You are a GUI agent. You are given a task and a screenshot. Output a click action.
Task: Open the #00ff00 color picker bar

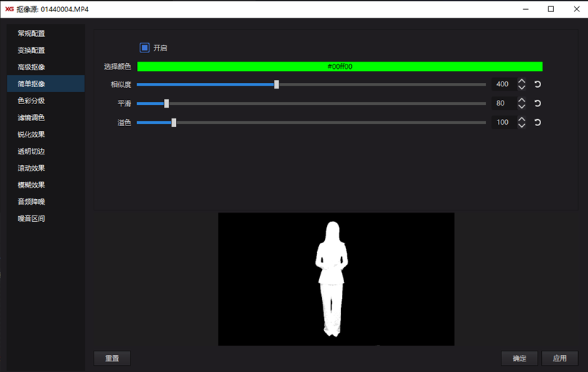pyautogui.click(x=340, y=67)
